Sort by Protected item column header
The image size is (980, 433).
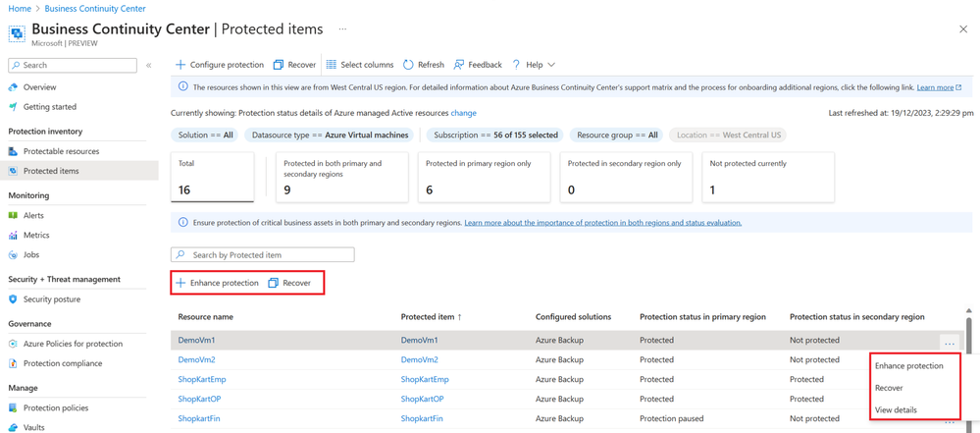(432, 317)
